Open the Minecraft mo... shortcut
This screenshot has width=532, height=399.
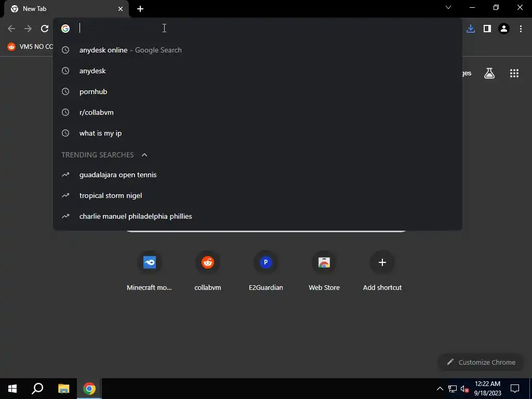[149, 271]
